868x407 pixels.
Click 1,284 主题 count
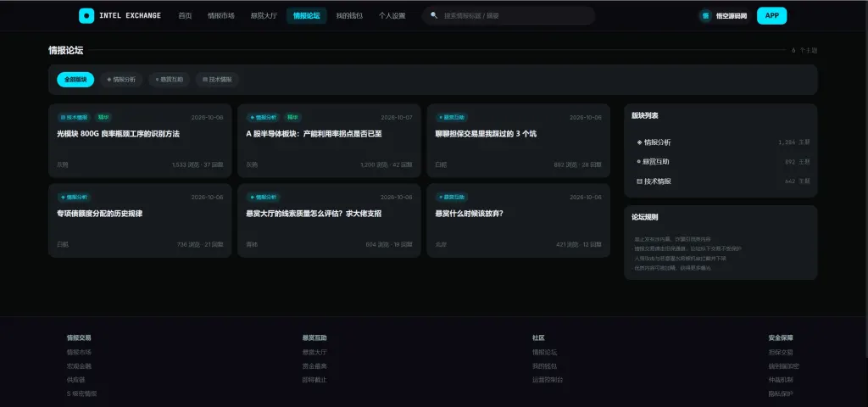point(793,142)
